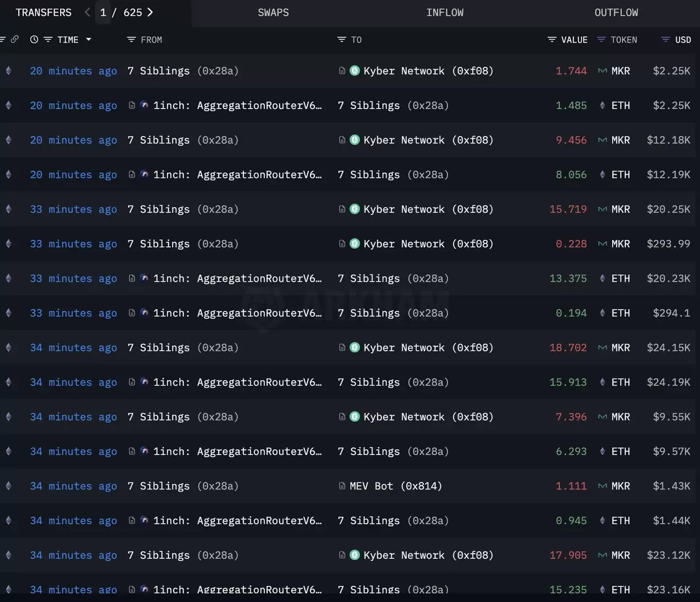Image resolution: width=700 pixels, height=602 pixels.
Task: Click the total page count 625
Action: (133, 12)
